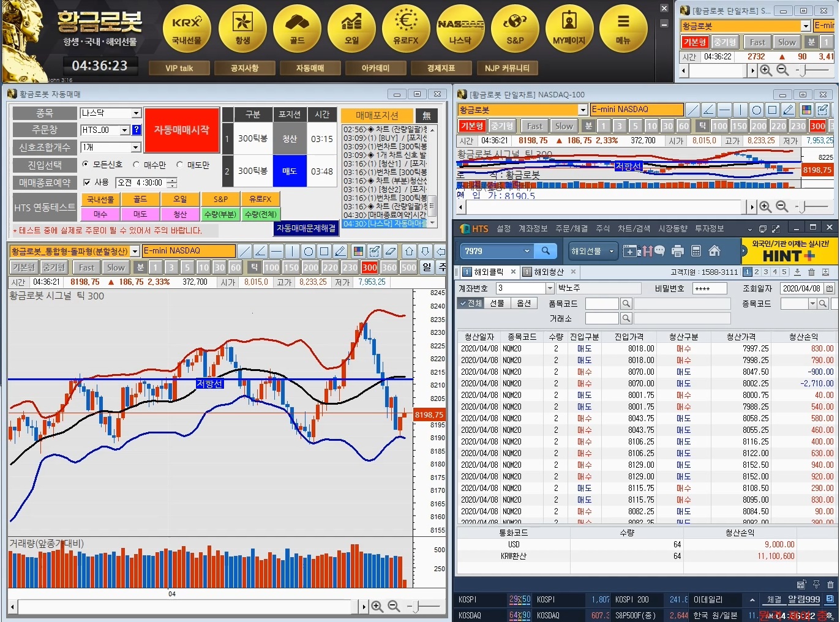
Task: Toggle the 전체 filter button in HTS
Action: [x=470, y=303]
